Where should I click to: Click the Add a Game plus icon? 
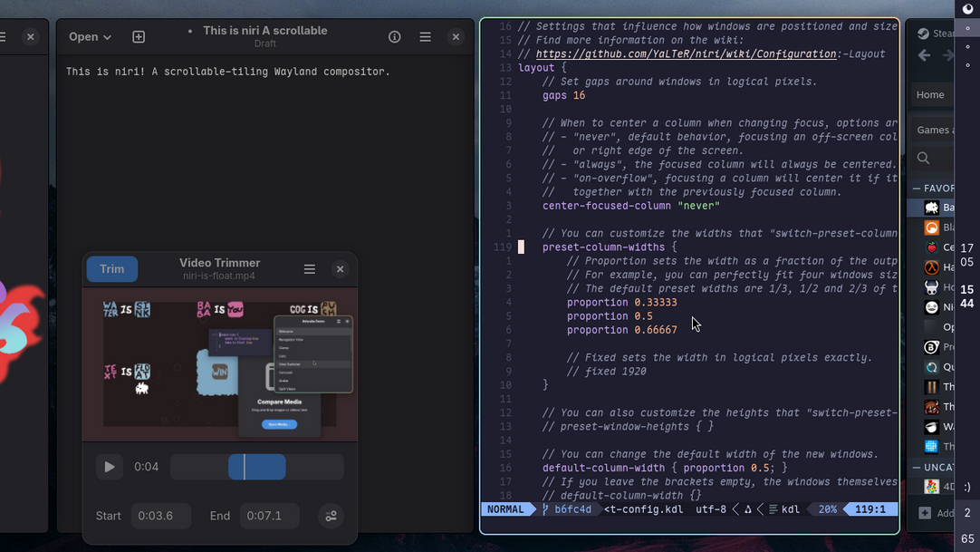coord(925,513)
